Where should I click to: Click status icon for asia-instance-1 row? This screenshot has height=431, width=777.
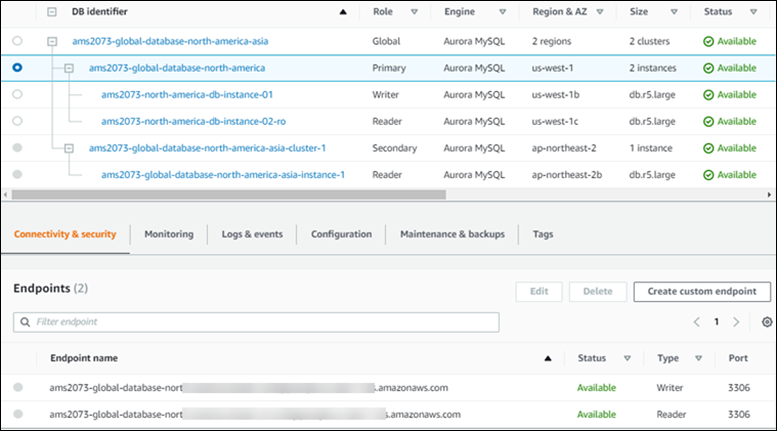[709, 175]
